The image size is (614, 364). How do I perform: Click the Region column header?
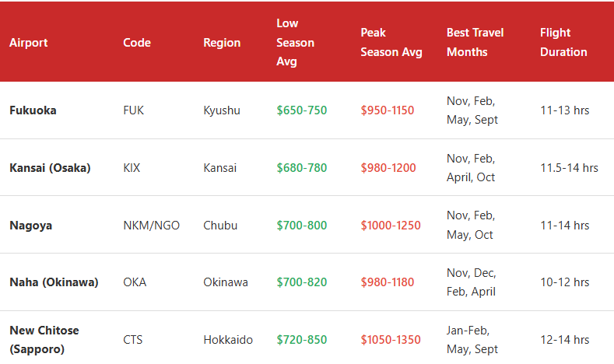[222, 43]
